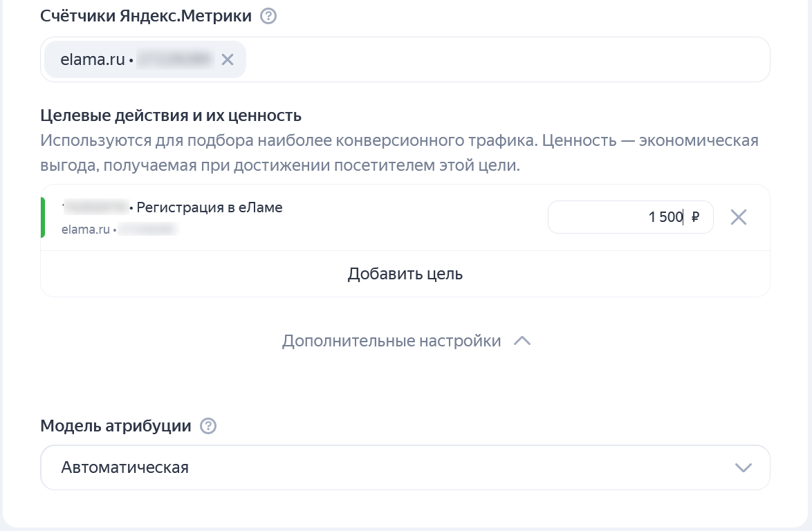Click the dropdown arrow beside Автоматическая
The image size is (812, 531).
click(x=744, y=467)
